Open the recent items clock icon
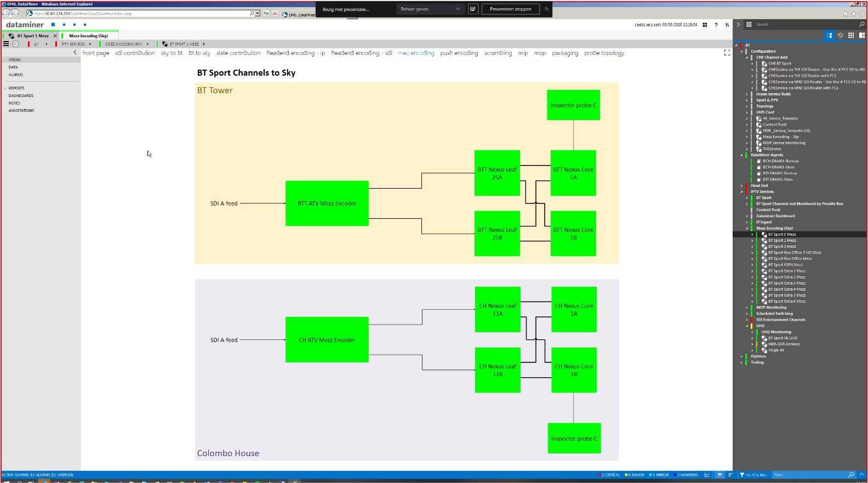 [x=841, y=35]
